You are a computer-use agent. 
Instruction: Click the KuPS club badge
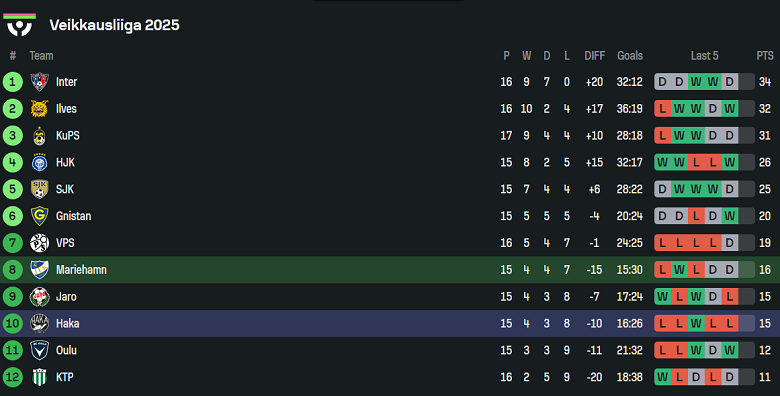(x=39, y=135)
